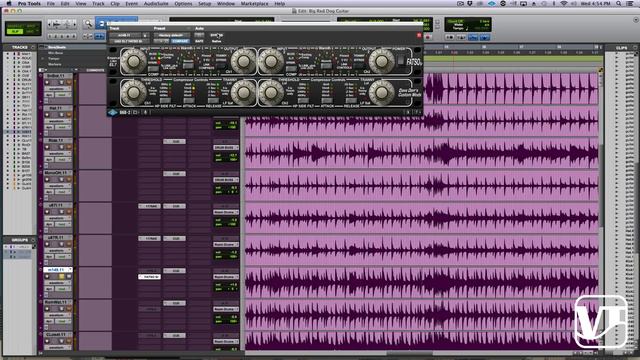Arm record on the MonoOH.11 track
Image resolution: width=640 pixels, height=360 pixels.
pyautogui.click(x=47, y=179)
